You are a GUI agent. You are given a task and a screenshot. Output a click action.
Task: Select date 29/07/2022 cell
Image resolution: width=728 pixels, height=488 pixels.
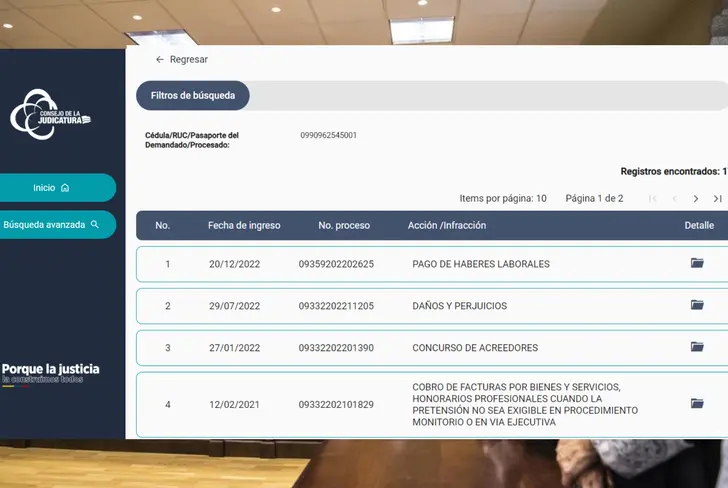click(234, 306)
